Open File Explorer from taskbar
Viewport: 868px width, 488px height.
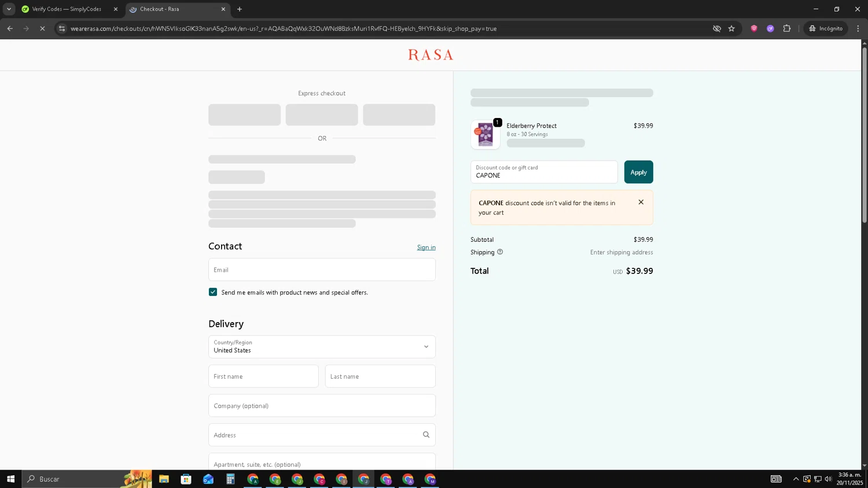pos(164,479)
